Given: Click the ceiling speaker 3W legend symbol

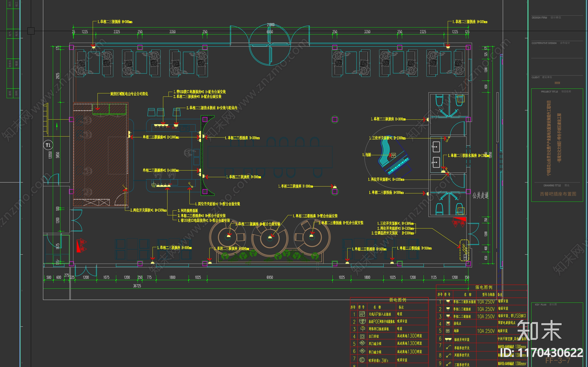Looking at the screenshot, I should coord(362,360).
